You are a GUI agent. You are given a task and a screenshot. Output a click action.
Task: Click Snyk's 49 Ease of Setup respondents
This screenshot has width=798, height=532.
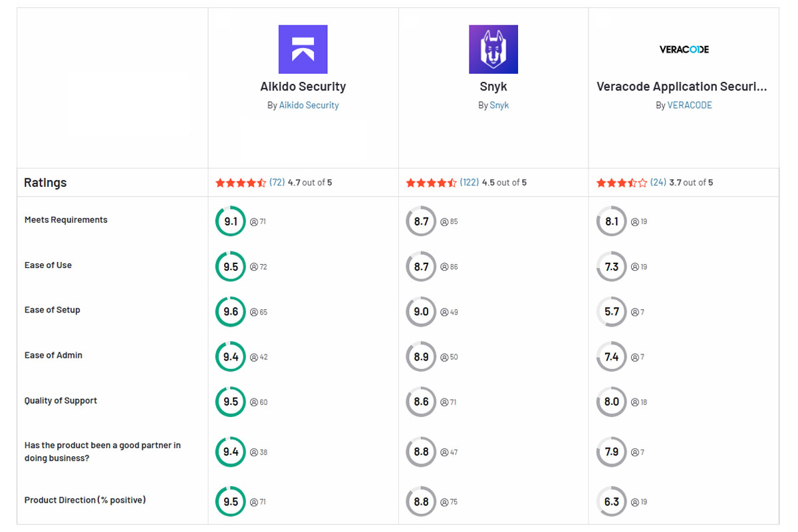[450, 313]
